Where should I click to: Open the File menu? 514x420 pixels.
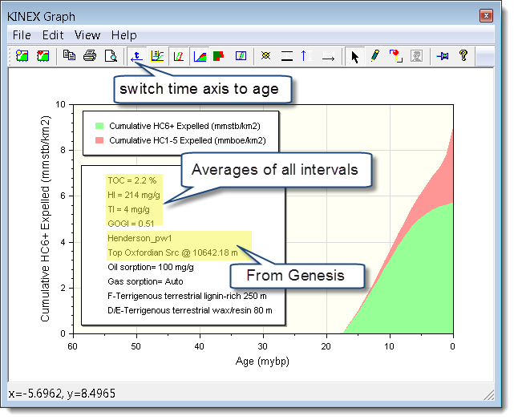click(22, 35)
